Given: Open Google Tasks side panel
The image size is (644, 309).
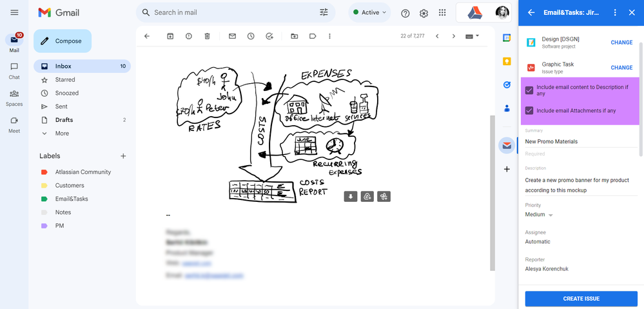Looking at the screenshot, I should [507, 85].
